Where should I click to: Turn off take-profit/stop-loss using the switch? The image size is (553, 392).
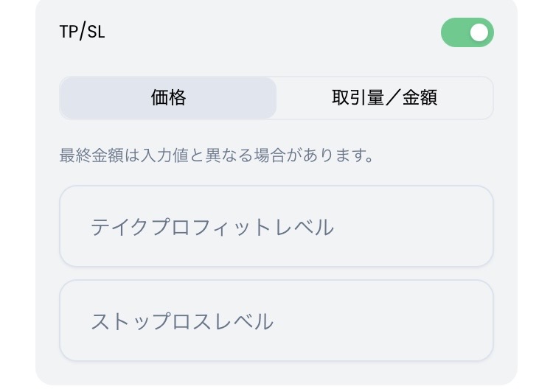[x=467, y=32]
